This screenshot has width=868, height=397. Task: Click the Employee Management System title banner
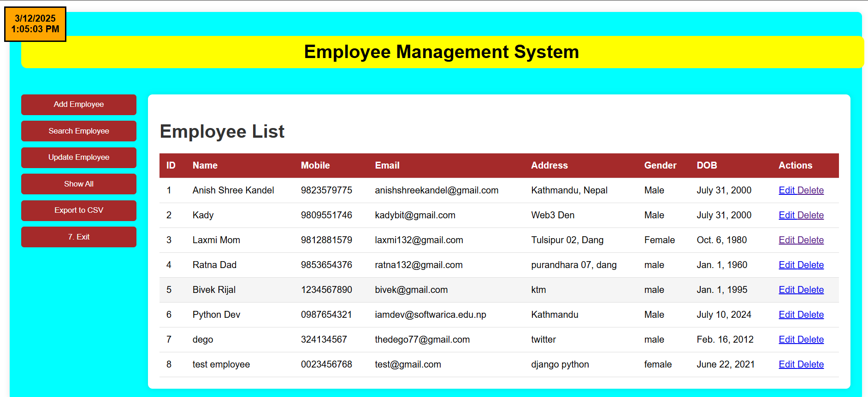(x=442, y=52)
